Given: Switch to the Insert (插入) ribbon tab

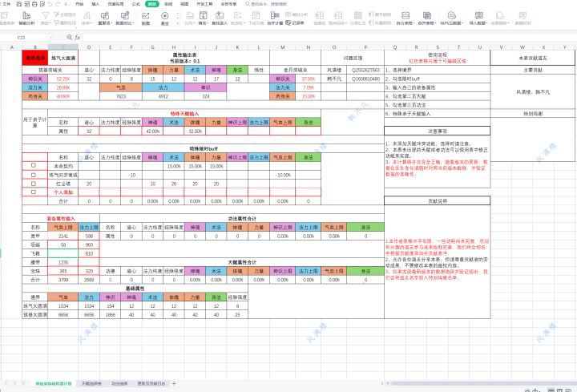Looking at the screenshot, I should tap(95, 4).
